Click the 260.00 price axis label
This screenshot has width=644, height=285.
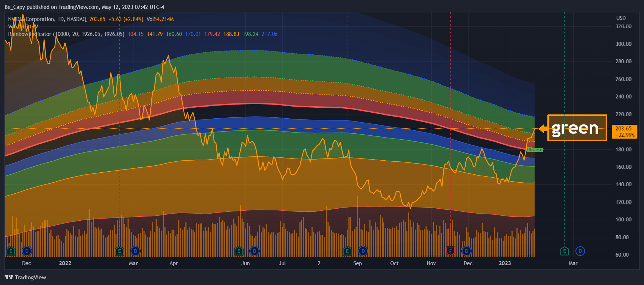point(623,79)
